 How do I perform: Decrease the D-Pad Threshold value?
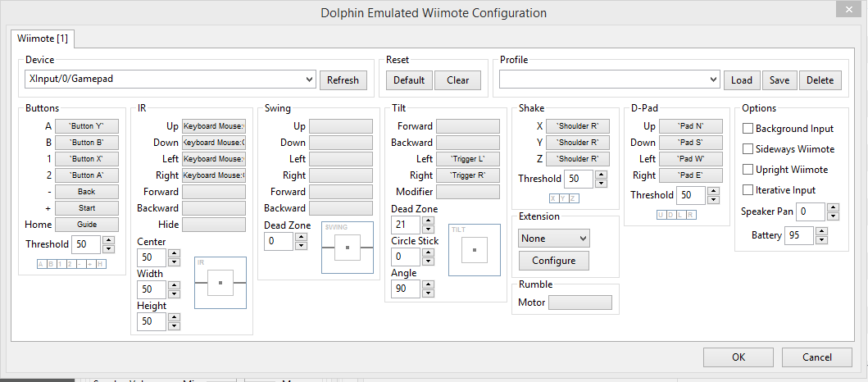714,199
